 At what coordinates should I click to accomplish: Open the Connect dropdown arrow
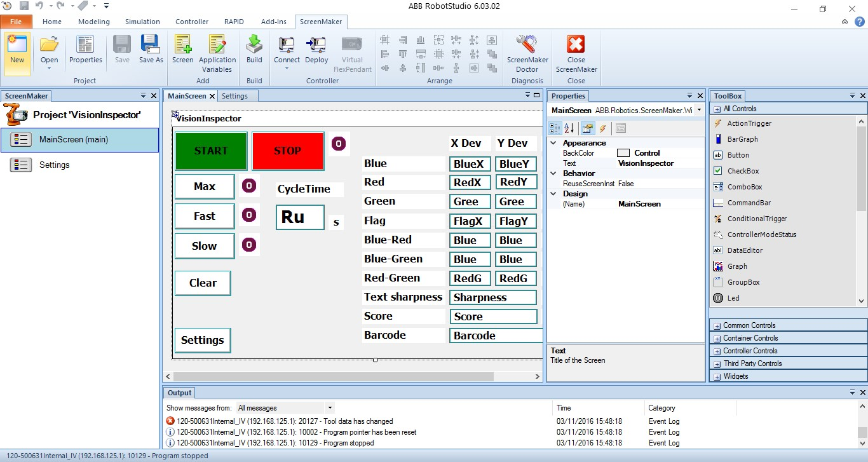click(287, 69)
